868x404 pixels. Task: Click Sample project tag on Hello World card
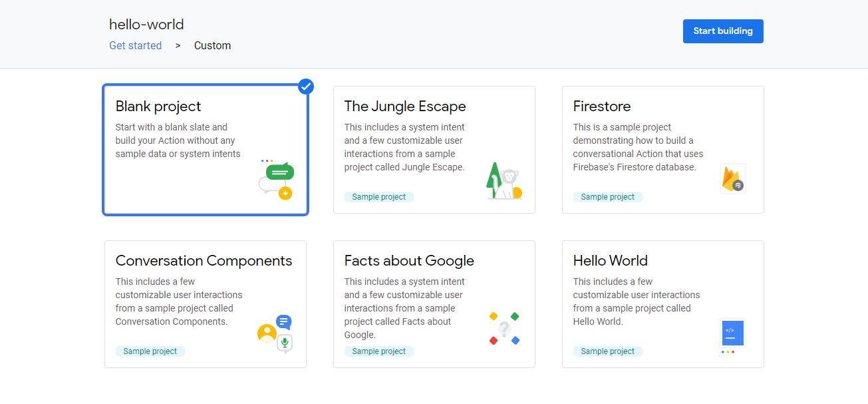pos(608,351)
